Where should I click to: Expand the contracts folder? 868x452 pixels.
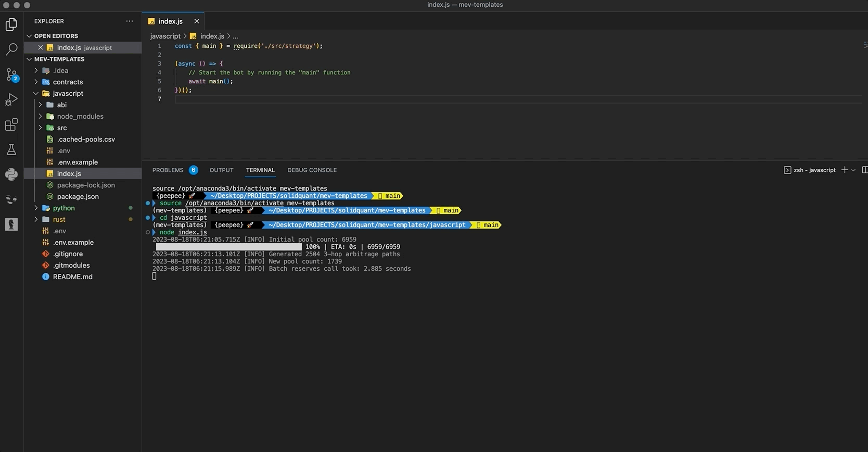[x=67, y=82]
